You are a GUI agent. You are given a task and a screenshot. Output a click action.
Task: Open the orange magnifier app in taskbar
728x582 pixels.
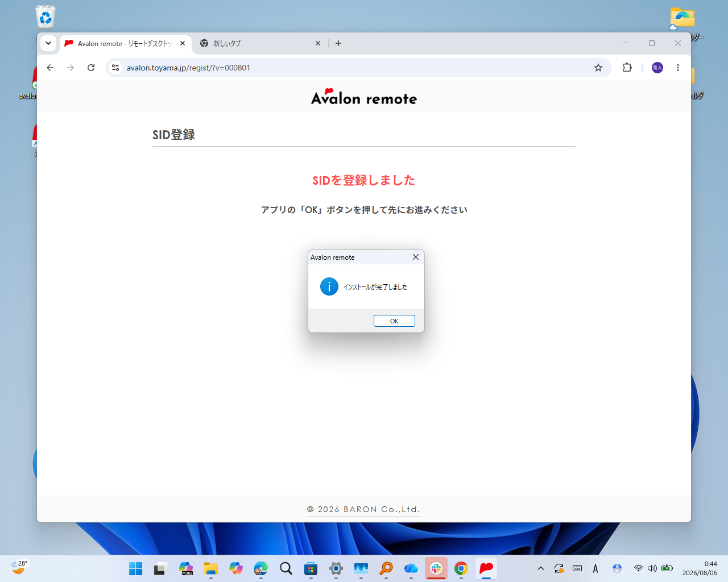tap(386, 568)
